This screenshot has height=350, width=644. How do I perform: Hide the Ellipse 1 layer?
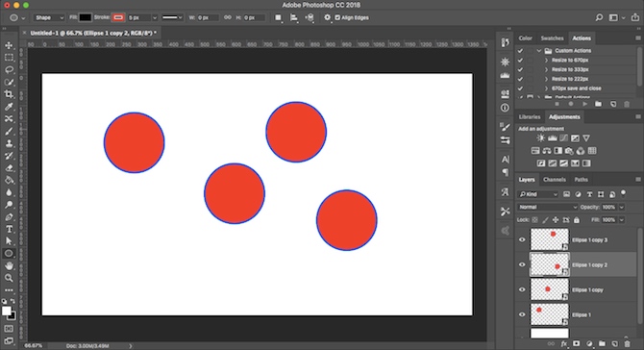(522, 314)
